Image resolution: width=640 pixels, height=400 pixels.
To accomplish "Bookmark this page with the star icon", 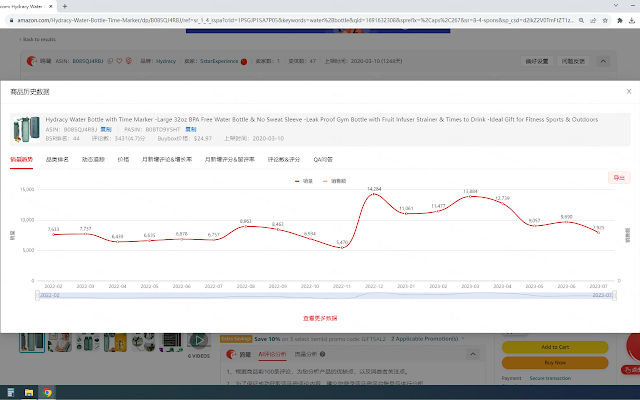I will coord(605,20).
